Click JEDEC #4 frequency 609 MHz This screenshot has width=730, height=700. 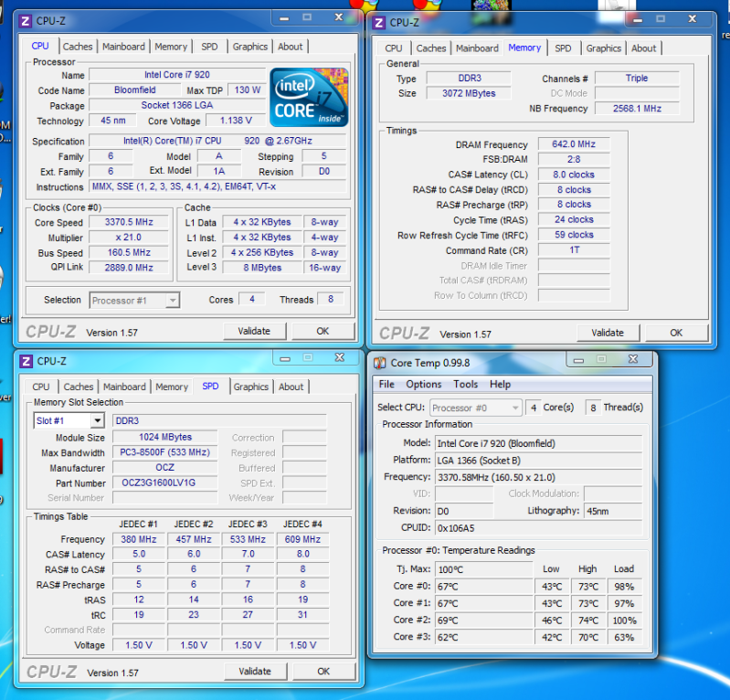[x=302, y=539]
